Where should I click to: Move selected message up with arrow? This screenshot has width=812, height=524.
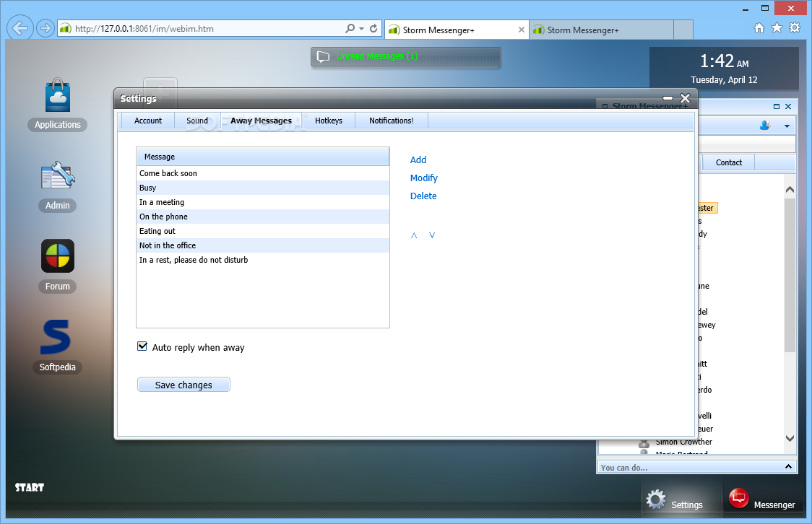414,235
